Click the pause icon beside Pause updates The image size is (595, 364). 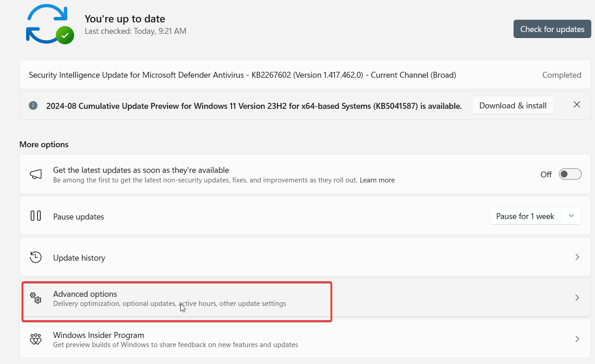click(x=36, y=216)
